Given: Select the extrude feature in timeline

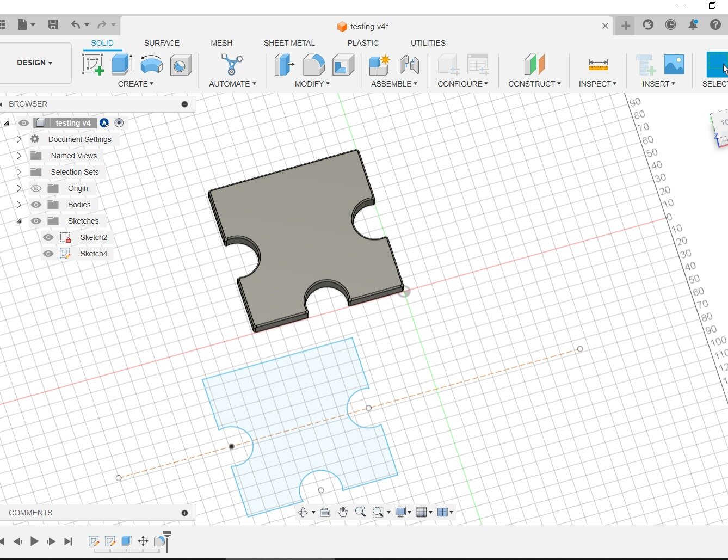Looking at the screenshot, I should pyautogui.click(x=127, y=541).
